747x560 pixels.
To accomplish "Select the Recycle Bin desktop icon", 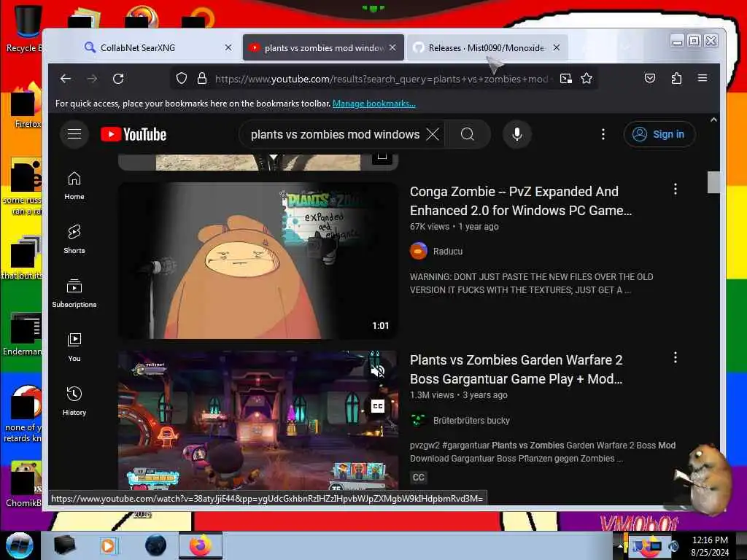I will tap(27, 28).
